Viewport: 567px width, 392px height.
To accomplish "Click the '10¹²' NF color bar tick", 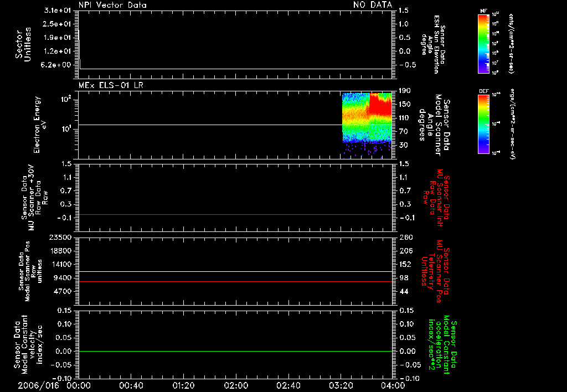I will click(496, 14).
